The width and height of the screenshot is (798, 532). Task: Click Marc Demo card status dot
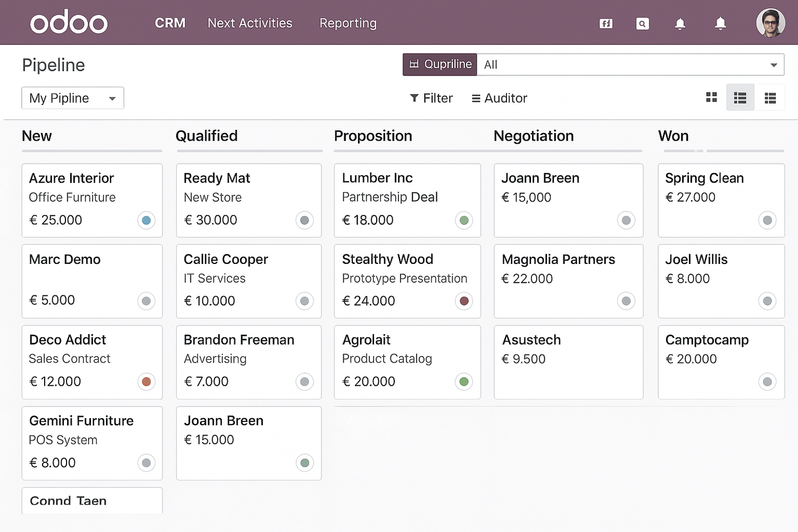pyautogui.click(x=146, y=301)
